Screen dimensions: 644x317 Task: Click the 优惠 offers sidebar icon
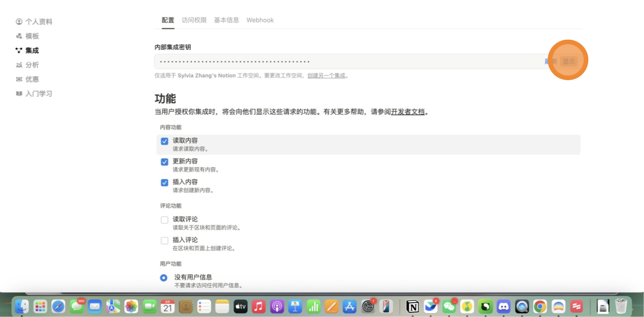(19, 79)
